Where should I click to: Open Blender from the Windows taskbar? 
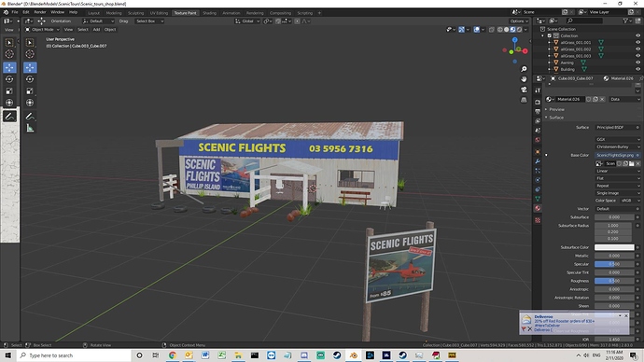[x=353, y=355]
